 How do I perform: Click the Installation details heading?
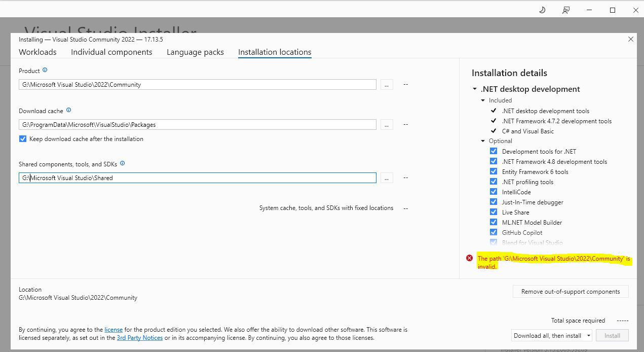[x=509, y=73]
